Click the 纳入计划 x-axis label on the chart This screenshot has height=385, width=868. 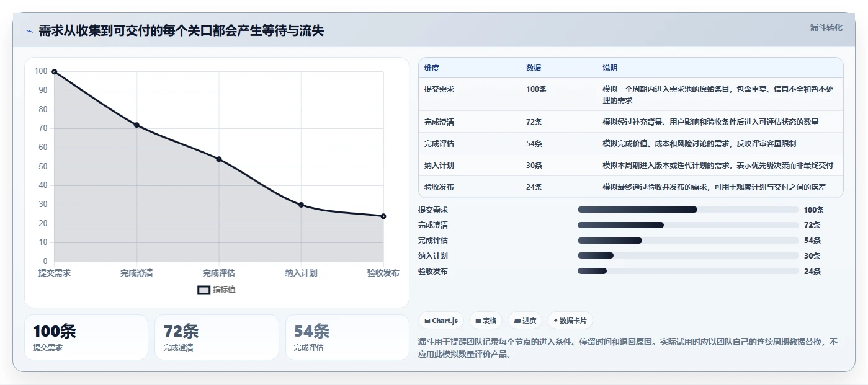301,273
